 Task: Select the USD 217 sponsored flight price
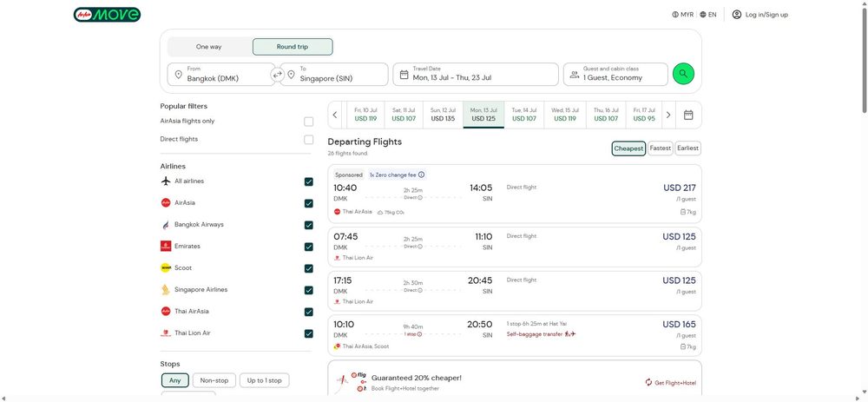pos(680,188)
